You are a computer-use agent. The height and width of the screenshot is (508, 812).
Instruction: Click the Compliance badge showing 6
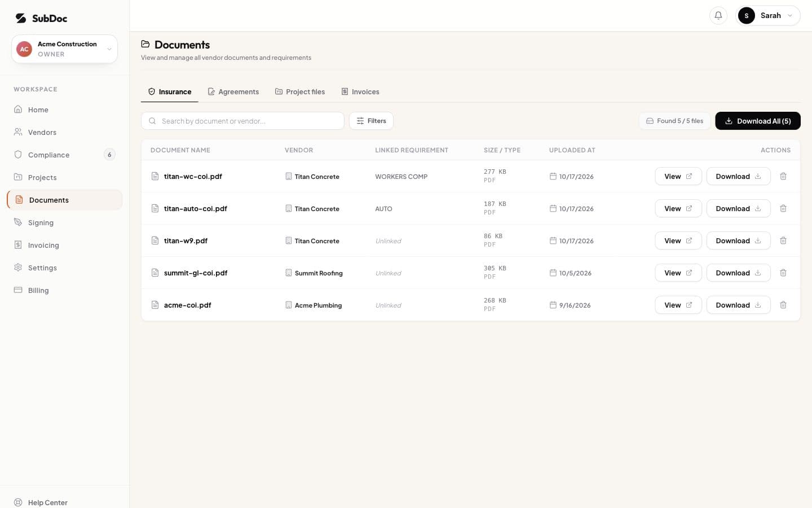pos(109,155)
